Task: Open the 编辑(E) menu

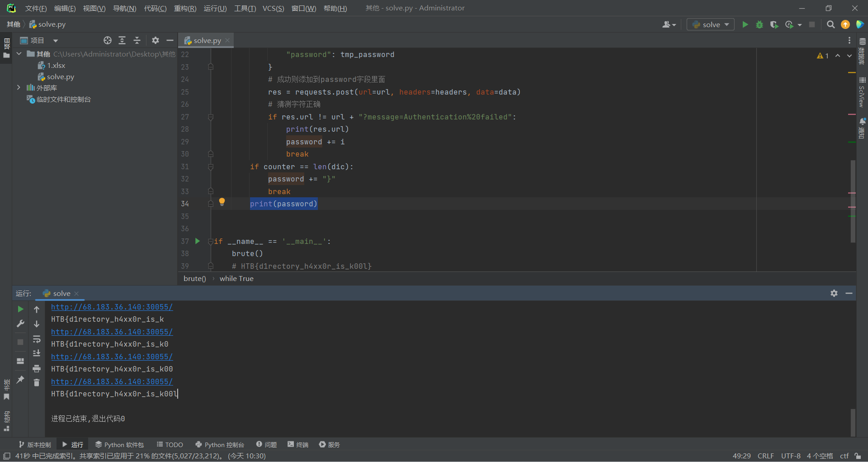Action: [65, 8]
